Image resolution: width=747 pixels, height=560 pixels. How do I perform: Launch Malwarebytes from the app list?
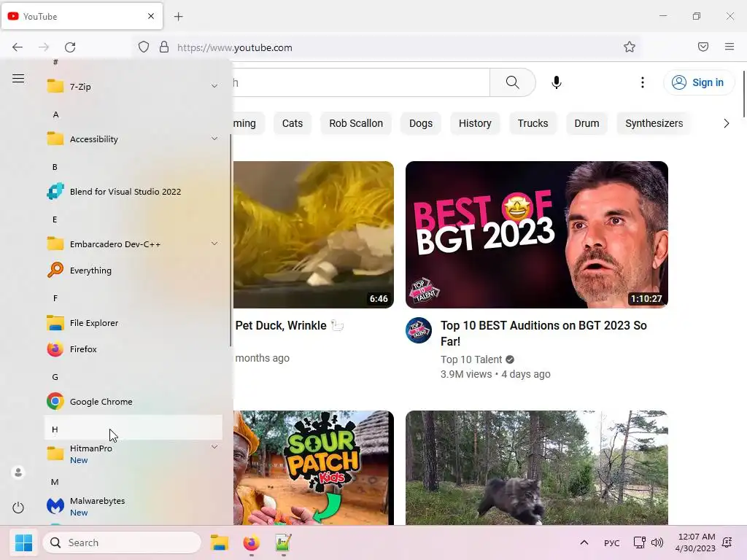(x=133, y=506)
